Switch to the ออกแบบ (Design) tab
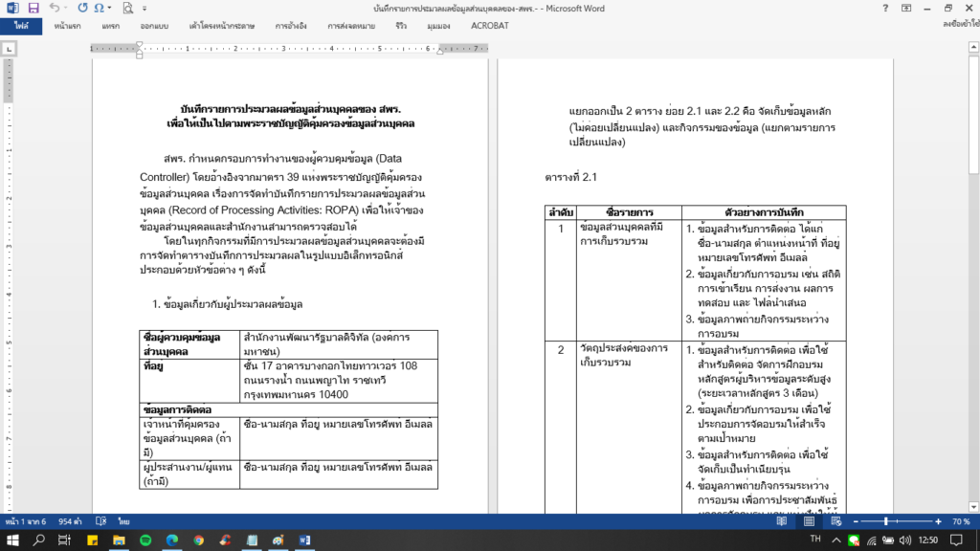The width and height of the screenshot is (980, 551). 154,26
